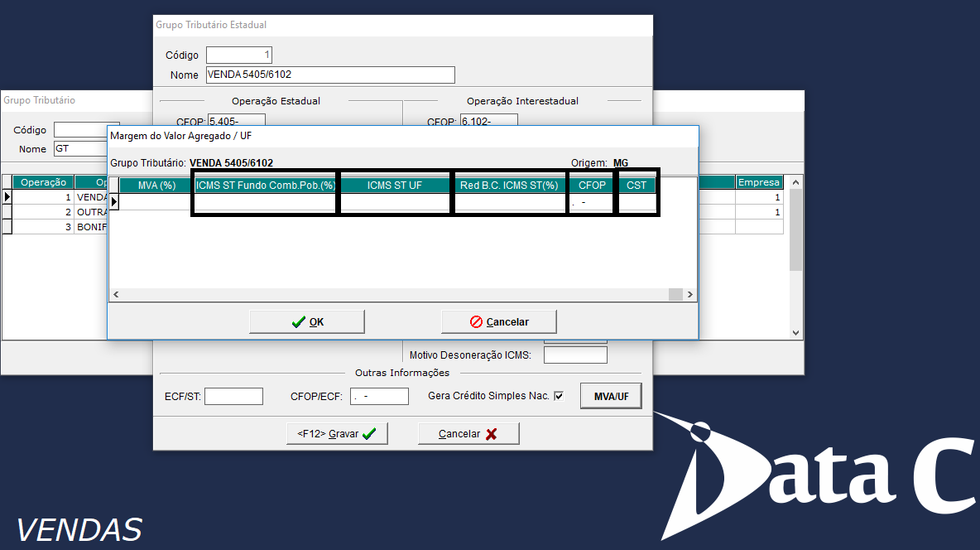
Task: Click scroll up arrow in Grupo Tributário window
Action: pyautogui.click(x=795, y=182)
